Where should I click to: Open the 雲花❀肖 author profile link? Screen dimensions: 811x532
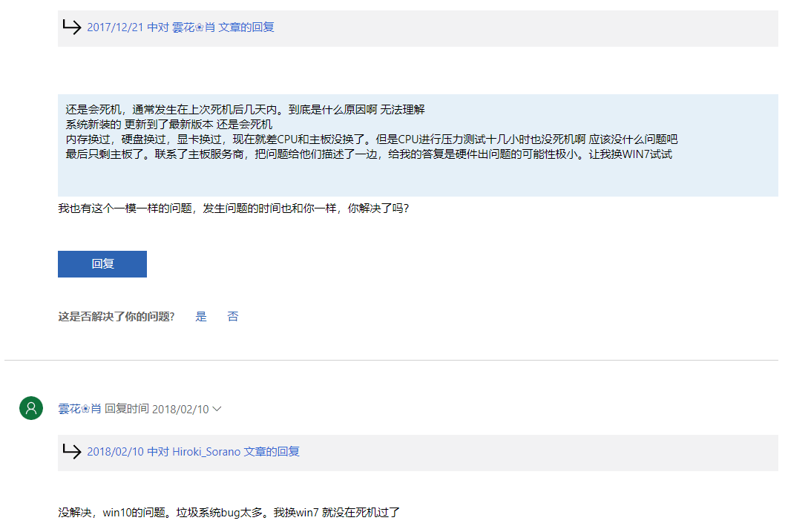pos(79,409)
